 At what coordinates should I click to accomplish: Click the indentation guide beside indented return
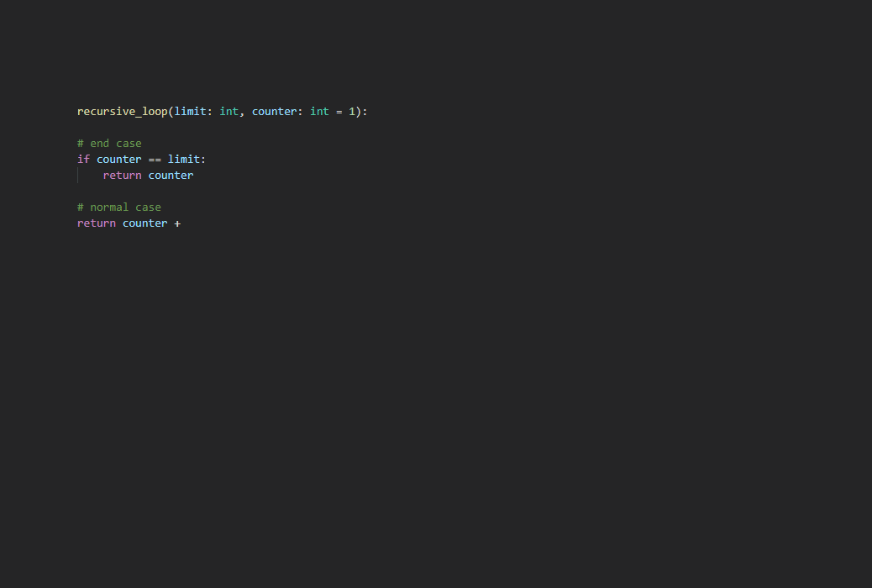click(78, 176)
